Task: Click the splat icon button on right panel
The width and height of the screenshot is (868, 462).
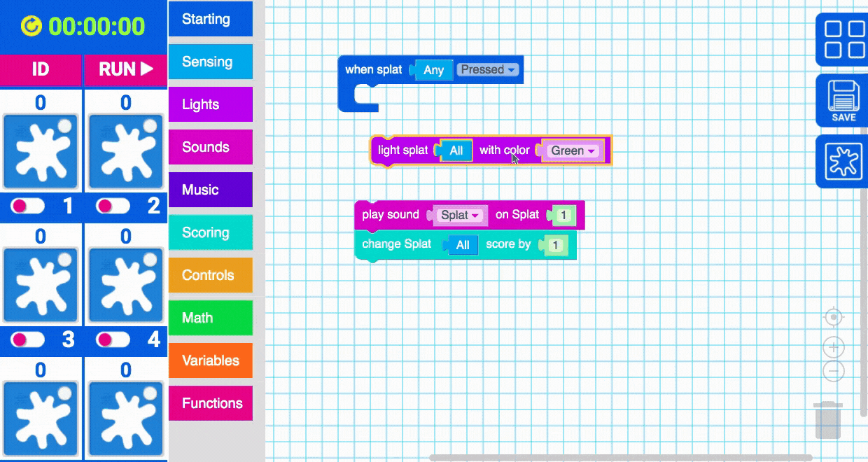Action: coord(843,162)
